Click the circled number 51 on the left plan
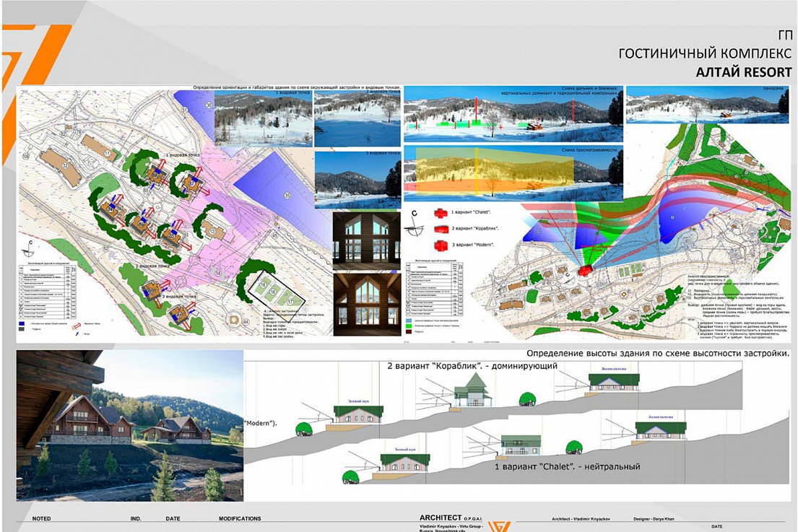The height and width of the screenshot is (532, 798). point(185,110)
